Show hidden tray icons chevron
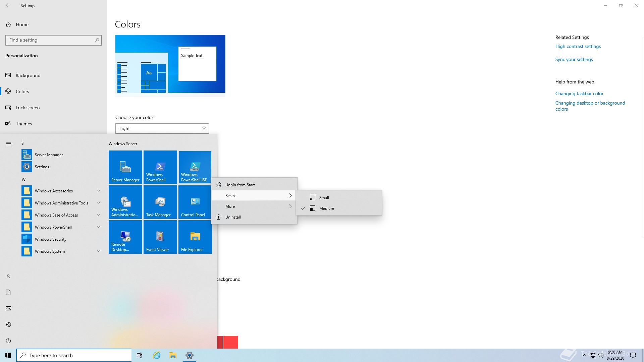The width and height of the screenshot is (644, 362). [x=584, y=355]
